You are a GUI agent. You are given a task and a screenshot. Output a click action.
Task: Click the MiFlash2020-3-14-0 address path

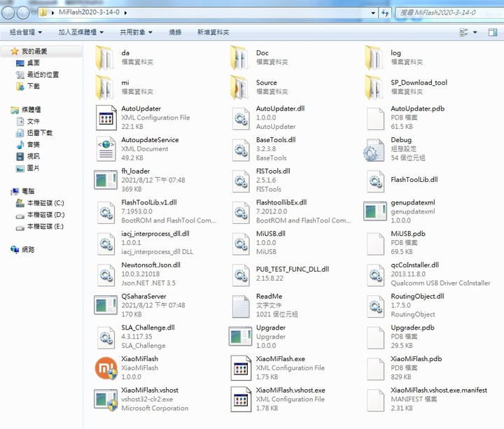[89, 13]
